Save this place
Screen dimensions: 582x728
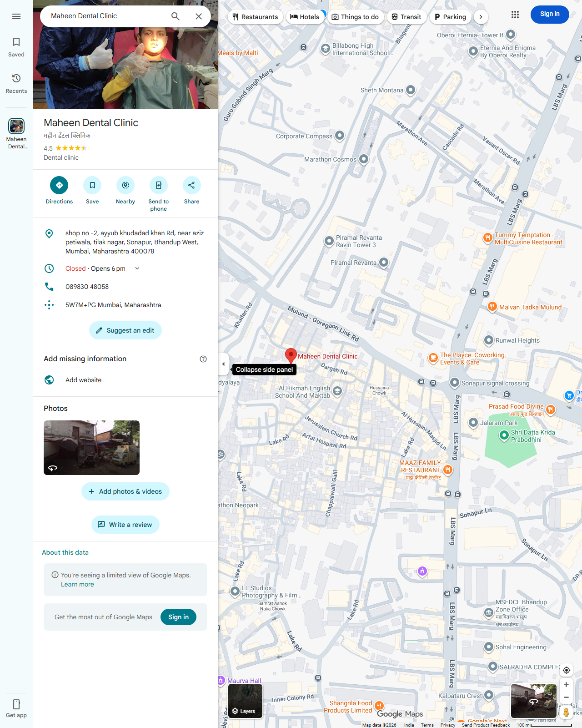tap(92, 190)
